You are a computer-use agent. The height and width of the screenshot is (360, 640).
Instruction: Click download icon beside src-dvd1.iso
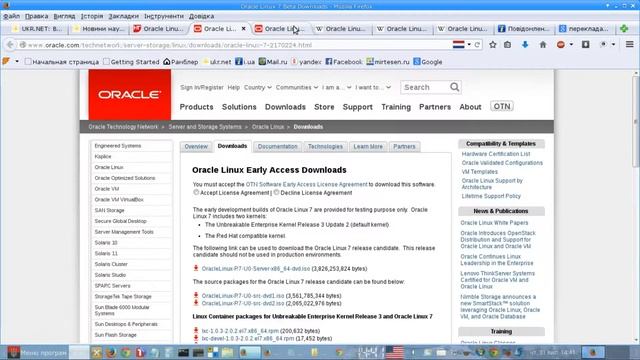click(x=196, y=295)
